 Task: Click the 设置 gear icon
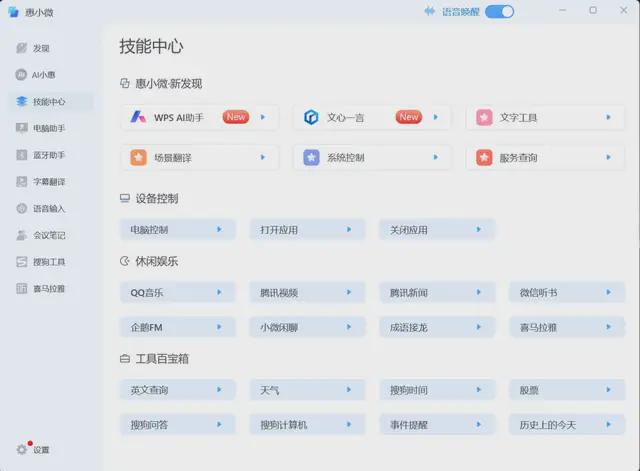click(22, 450)
